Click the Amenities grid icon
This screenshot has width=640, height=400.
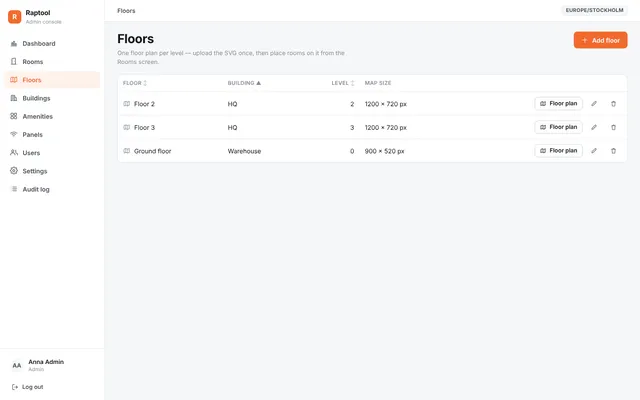14,116
